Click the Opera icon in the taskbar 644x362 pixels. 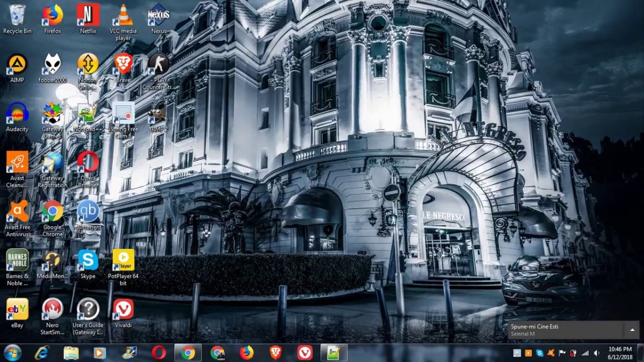point(158,352)
